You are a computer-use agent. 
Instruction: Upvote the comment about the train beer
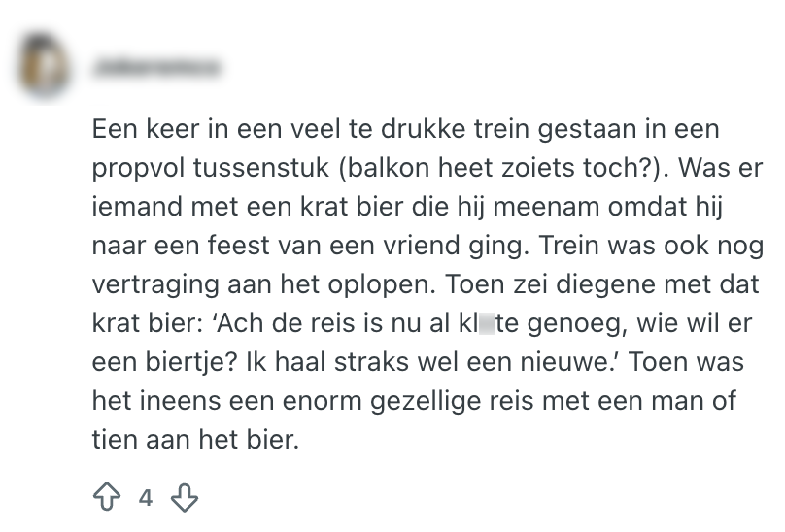point(105,498)
